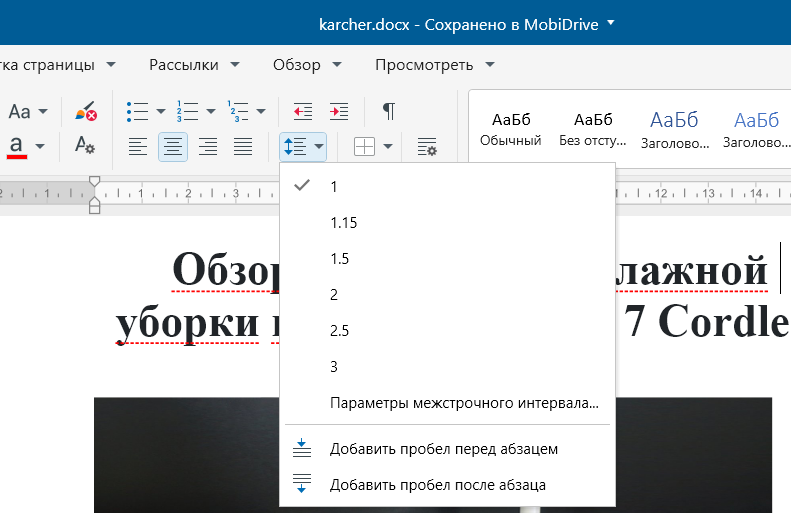Open paragraph settings icon
This screenshot has width=791, height=513.
[427, 147]
